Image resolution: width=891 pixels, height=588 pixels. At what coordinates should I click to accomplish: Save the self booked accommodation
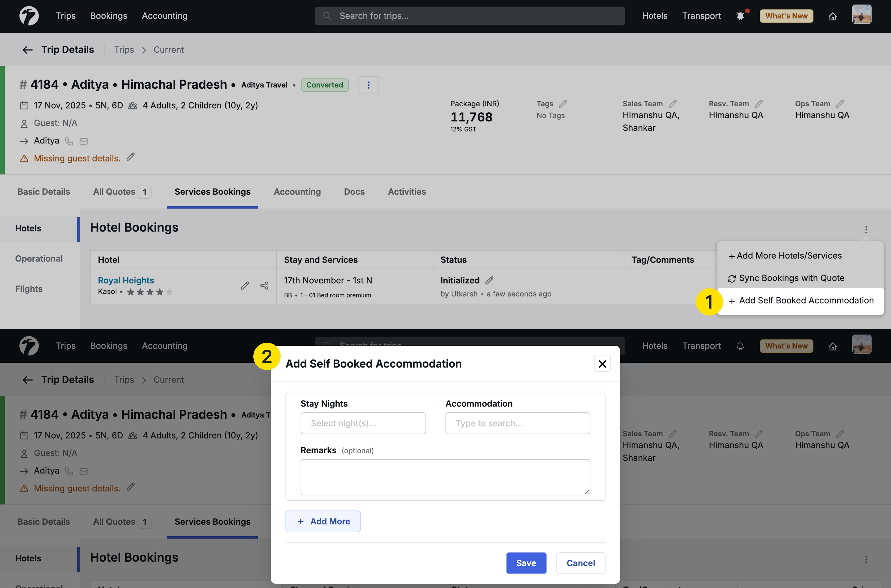pos(526,563)
